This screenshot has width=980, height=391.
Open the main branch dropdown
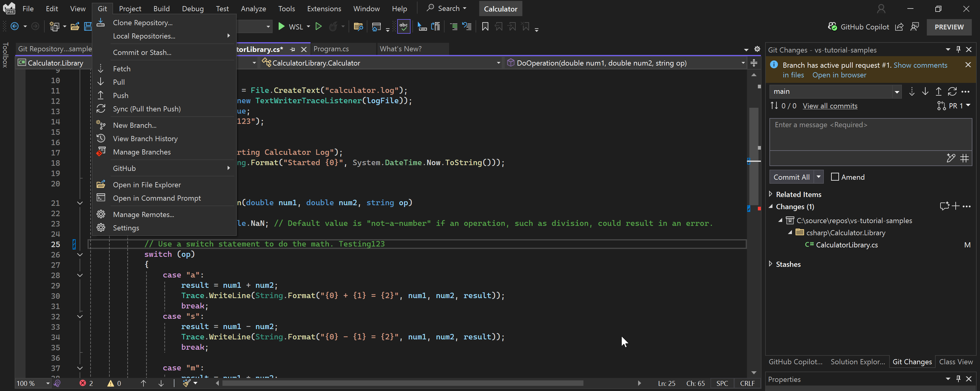click(x=897, y=91)
